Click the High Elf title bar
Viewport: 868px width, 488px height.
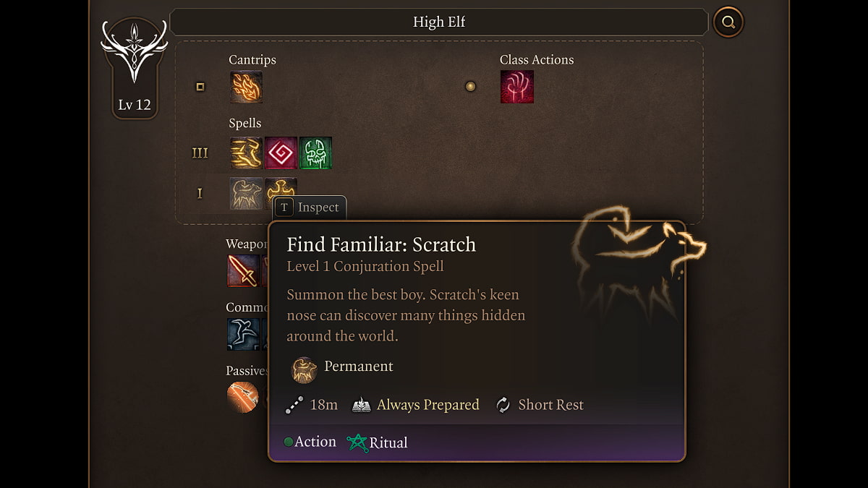coord(438,22)
